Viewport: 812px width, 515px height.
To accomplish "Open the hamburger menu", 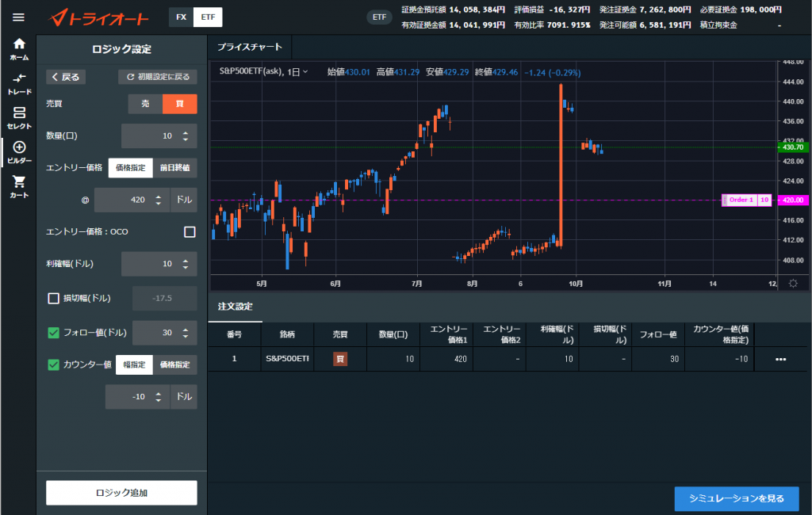I will 18,17.
